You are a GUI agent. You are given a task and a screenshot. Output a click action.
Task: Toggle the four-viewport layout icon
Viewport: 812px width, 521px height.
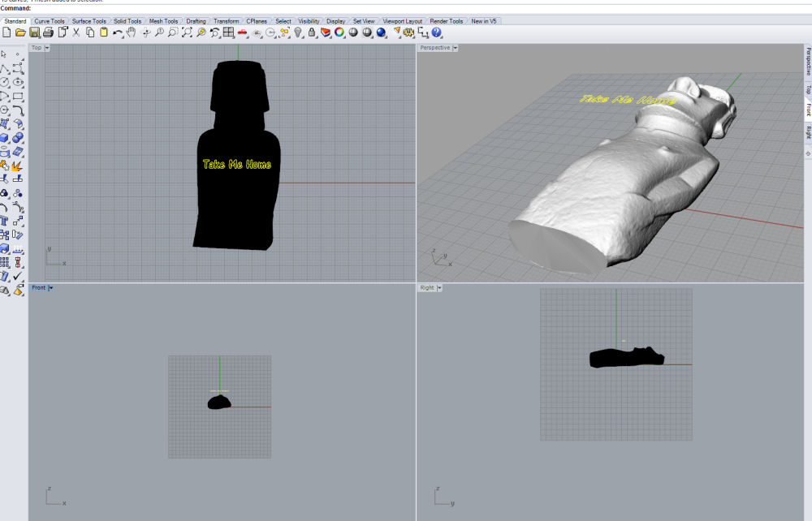pyautogui.click(x=229, y=32)
